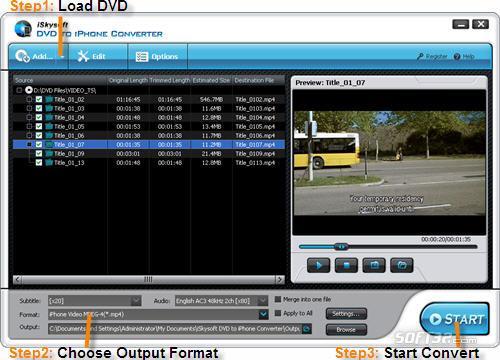Click destination file Title_0109.mp4
Image resolution: width=500 pixels, height=360 pixels.
click(x=255, y=153)
